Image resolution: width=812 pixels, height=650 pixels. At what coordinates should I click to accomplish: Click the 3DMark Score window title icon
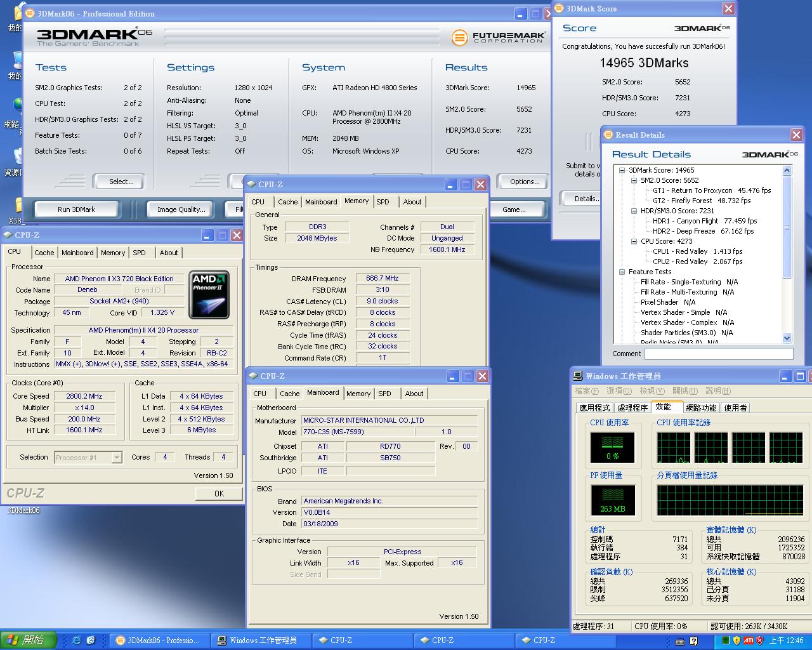(x=559, y=8)
